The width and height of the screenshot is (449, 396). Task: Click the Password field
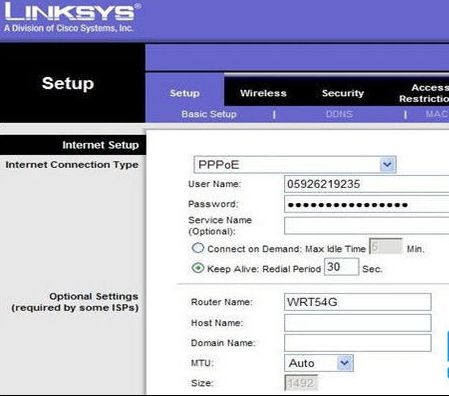tap(366, 204)
